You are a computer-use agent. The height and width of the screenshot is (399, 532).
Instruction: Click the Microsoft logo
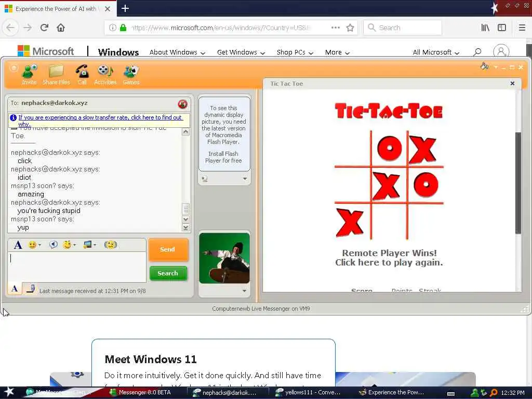pyautogui.click(x=46, y=51)
